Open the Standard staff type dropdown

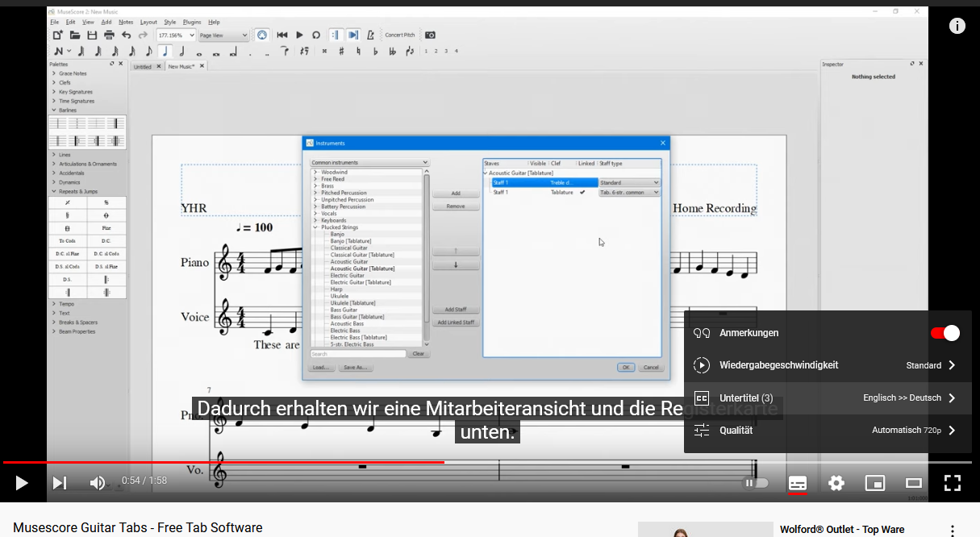[x=629, y=183]
